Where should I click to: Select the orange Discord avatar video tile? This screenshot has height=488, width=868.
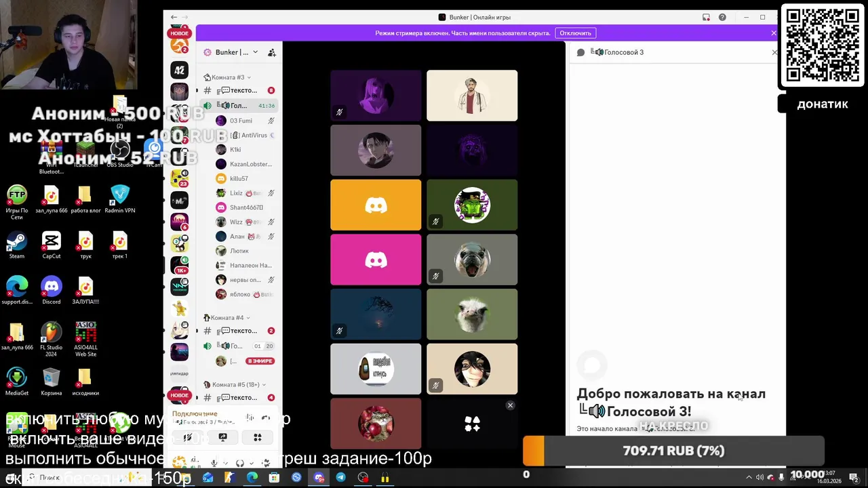(376, 205)
